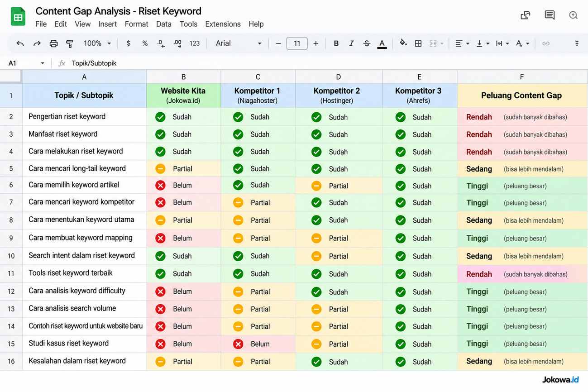The height and width of the screenshot is (392, 588).
Task: Click the Redo arrow icon
Action: pos(37,43)
